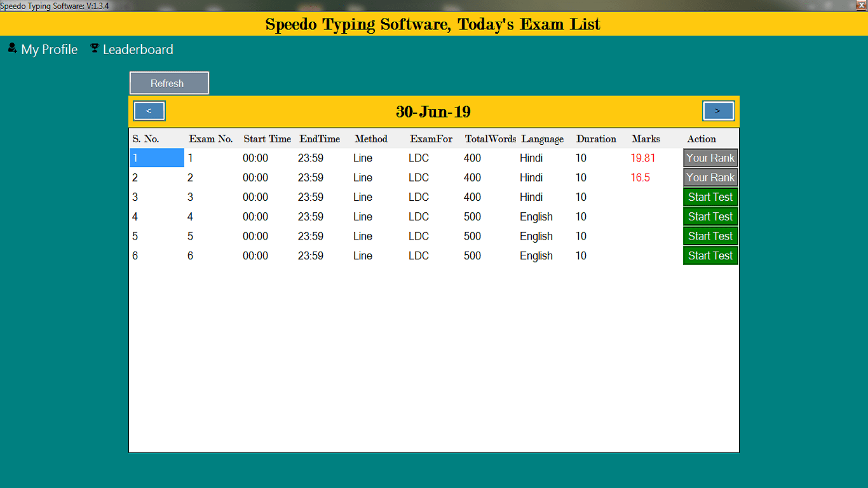Select English language cell in row 4
This screenshot has height=488, width=868.
[536, 217]
